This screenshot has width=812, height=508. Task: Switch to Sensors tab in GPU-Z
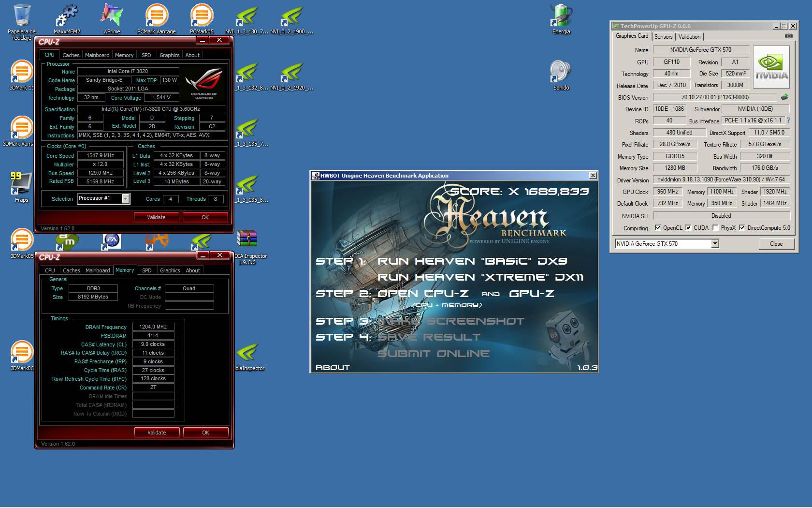[x=663, y=37]
